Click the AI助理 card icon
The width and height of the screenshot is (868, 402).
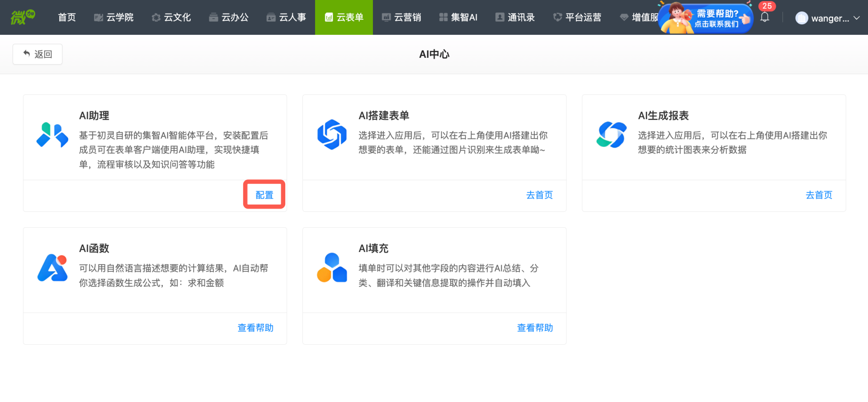tap(52, 135)
